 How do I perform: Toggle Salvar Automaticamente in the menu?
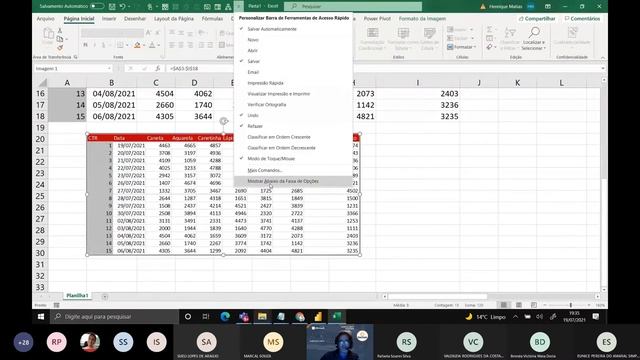(x=293, y=29)
